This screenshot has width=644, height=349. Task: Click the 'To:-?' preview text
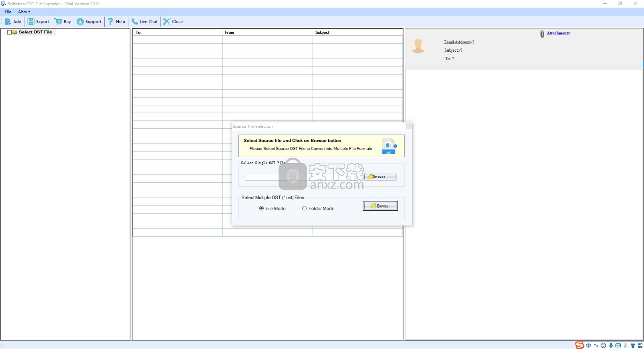(450, 59)
